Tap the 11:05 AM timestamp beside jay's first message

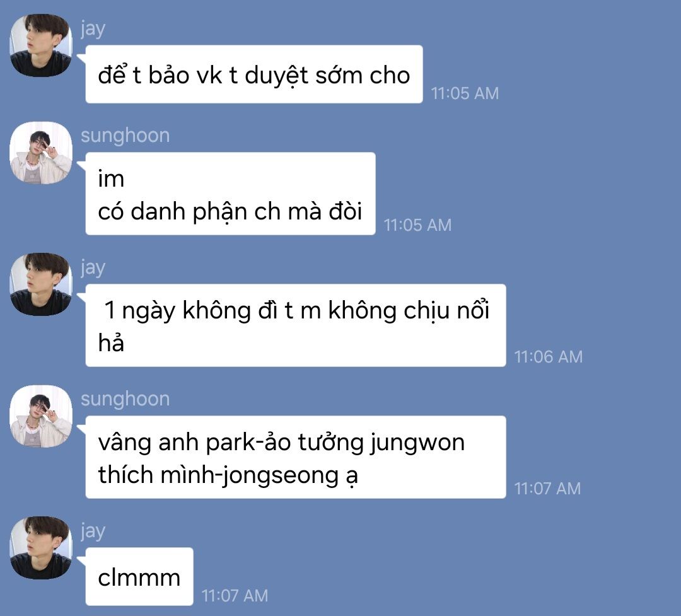click(x=465, y=93)
